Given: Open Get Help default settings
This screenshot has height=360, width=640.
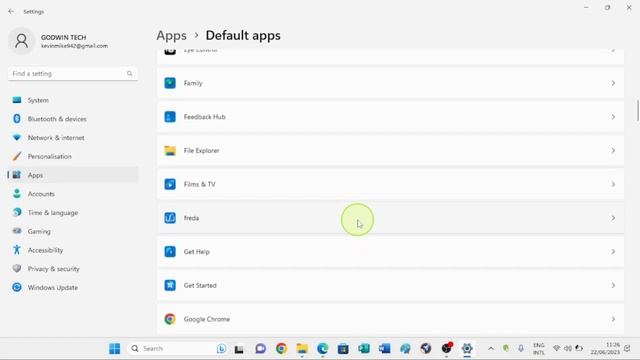Looking at the screenshot, I should click(390, 252).
